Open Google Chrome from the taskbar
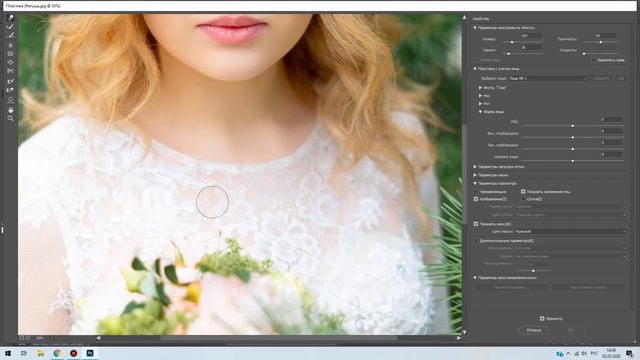This screenshot has height=360, width=640. (x=57, y=353)
